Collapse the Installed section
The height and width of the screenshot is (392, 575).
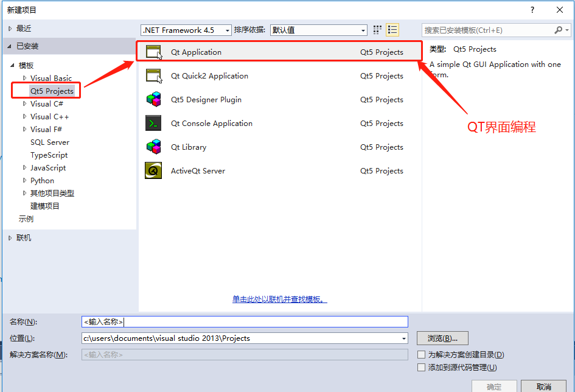tap(10, 46)
